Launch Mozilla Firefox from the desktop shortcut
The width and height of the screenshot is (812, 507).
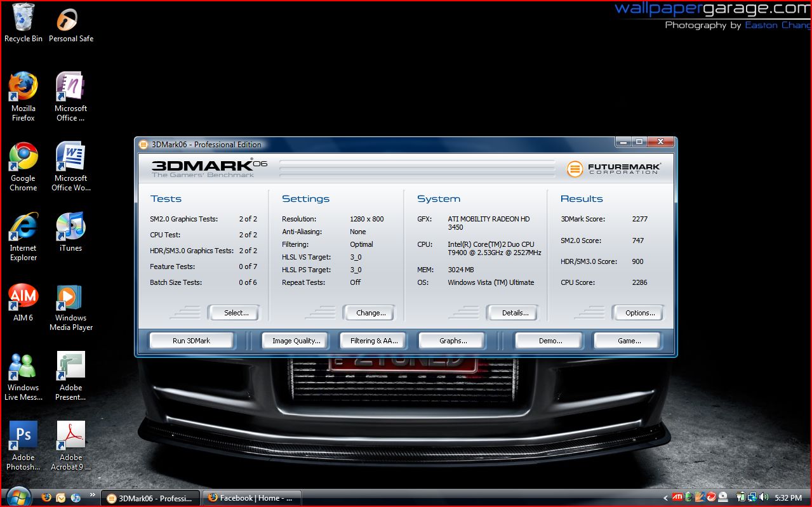coord(23,96)
